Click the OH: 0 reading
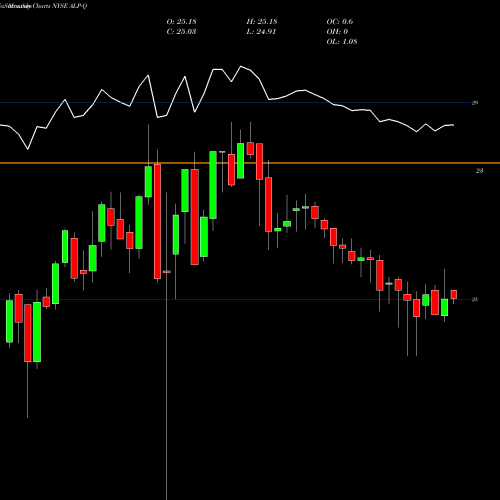The height and width of the screenshot is (500, 500). coord(337,32)
